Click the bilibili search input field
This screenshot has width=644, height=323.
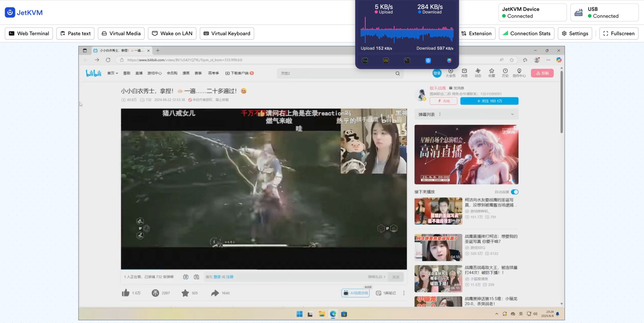click(335, 73)
